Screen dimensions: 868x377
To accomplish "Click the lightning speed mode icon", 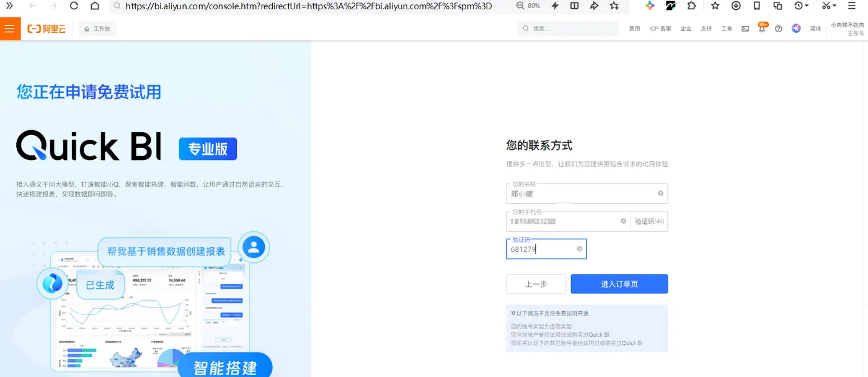I will [x=555, y=6].
